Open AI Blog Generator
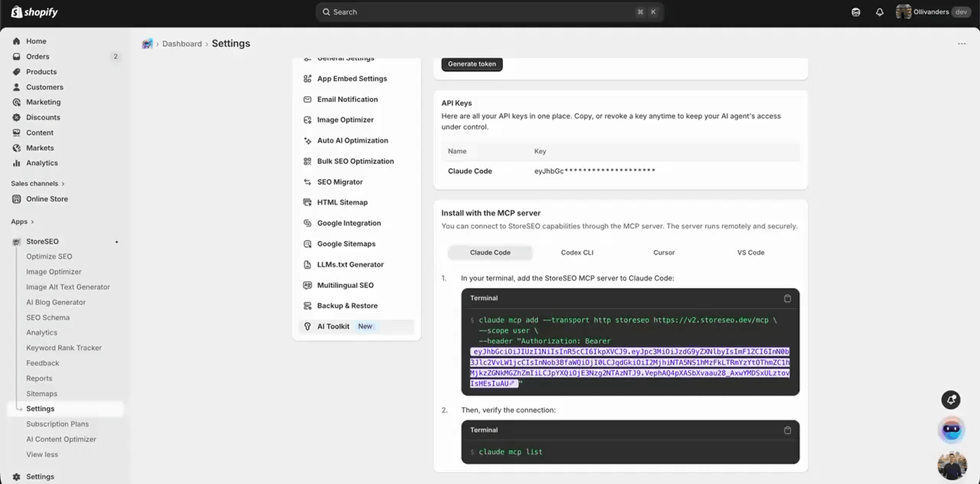 [56, 302]
